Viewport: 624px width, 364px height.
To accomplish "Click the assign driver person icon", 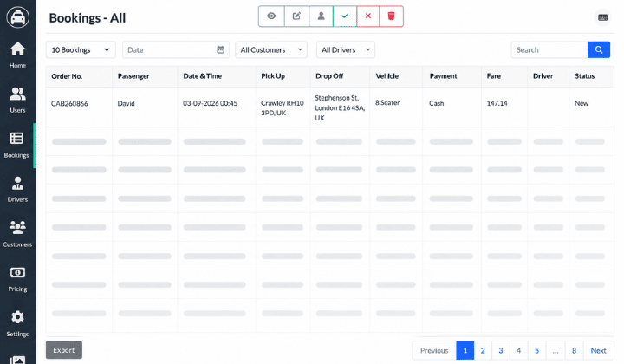I will [321, 16].
